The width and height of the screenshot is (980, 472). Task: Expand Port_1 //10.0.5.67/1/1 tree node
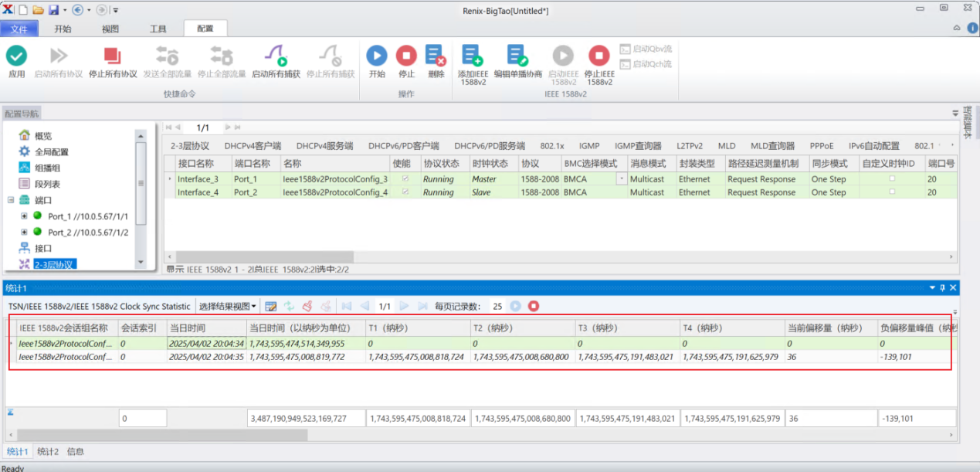coord(23,216)
